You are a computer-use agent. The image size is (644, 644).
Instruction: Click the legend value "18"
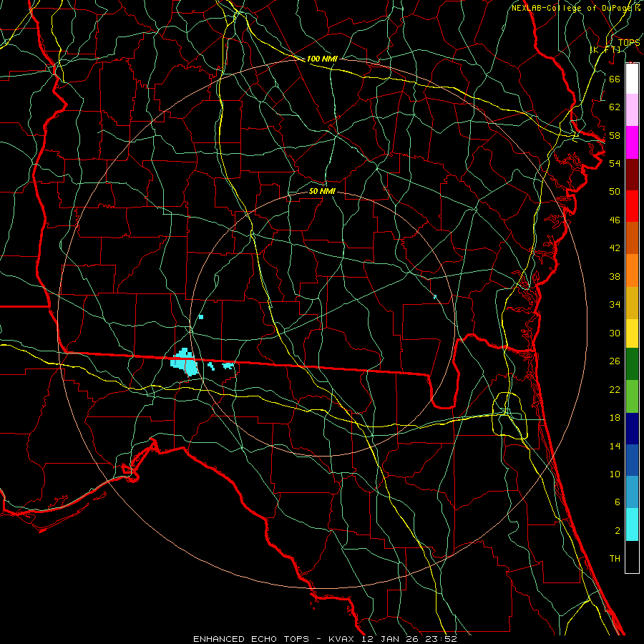click(615, 418)
